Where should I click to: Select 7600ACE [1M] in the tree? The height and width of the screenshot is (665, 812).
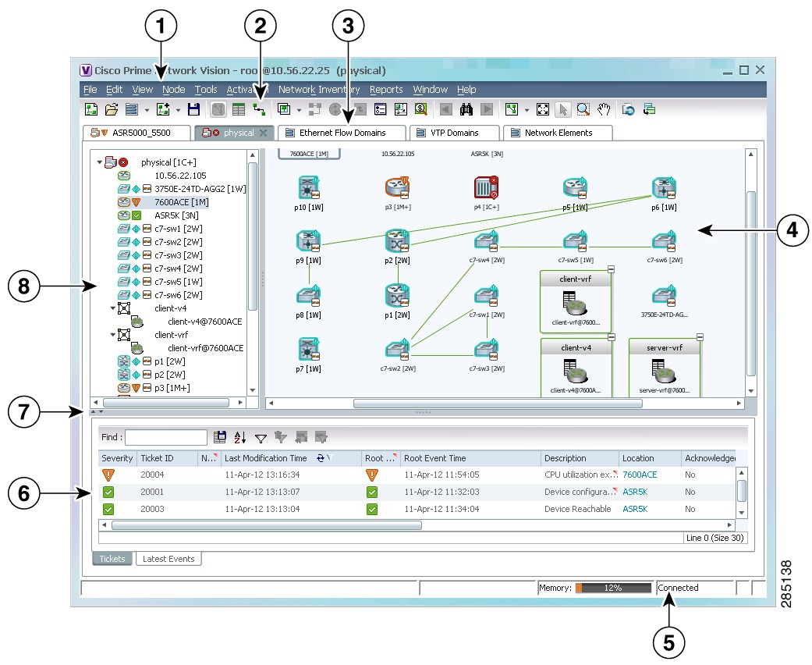[181, 202]
